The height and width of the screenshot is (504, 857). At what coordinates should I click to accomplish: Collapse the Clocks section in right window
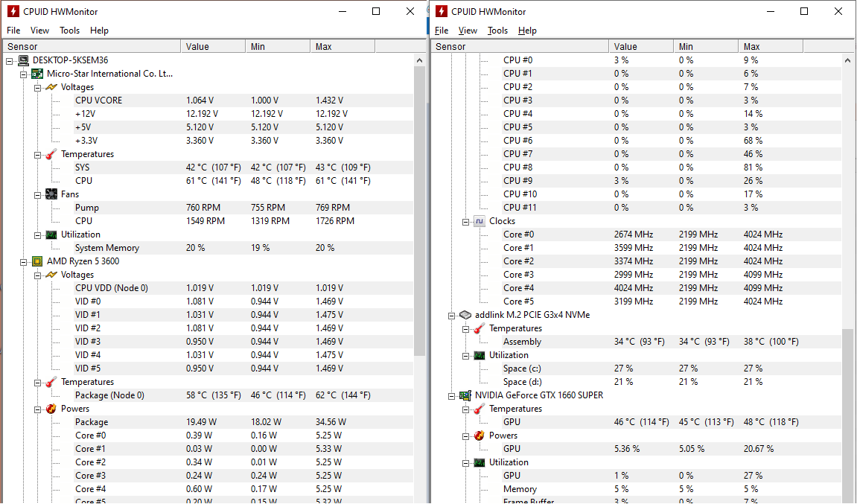pyautogui.click(x=465, y=222)
